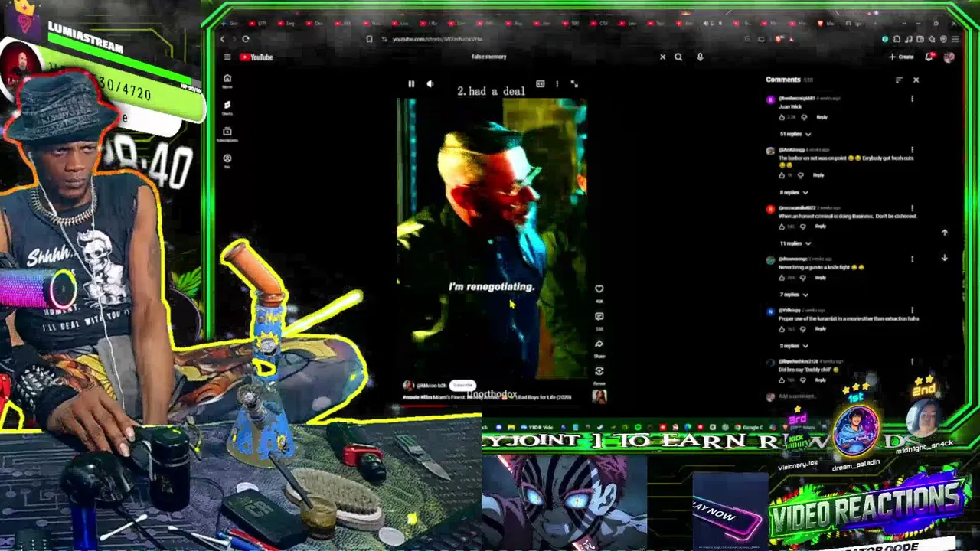Viewport: 980px width, 551px height.
Task: Dislike the honest criminal comment
Action: (x=804, y=227)
